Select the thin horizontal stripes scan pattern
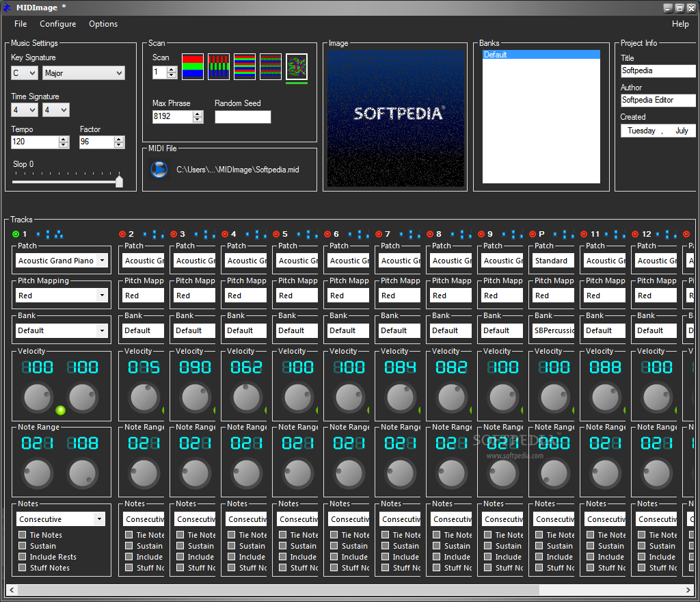 [245, 66]
